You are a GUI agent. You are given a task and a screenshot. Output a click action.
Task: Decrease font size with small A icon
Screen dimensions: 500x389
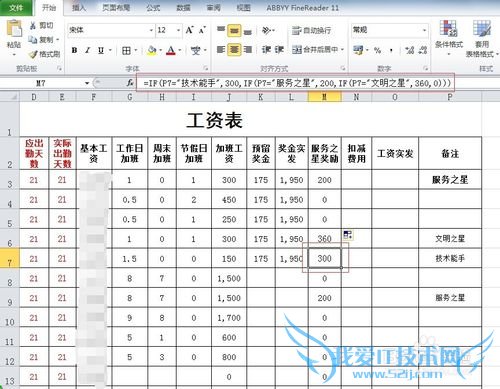[x=202, y=30]
